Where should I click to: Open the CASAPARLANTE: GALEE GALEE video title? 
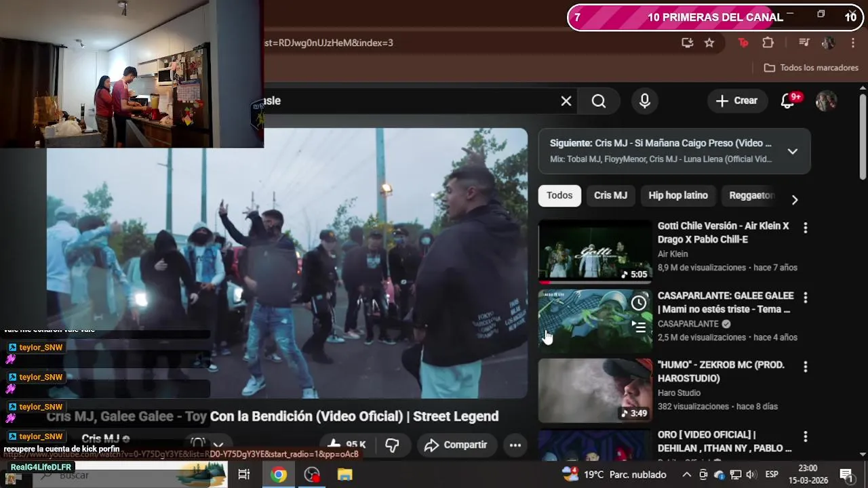[x=725, y=302]
